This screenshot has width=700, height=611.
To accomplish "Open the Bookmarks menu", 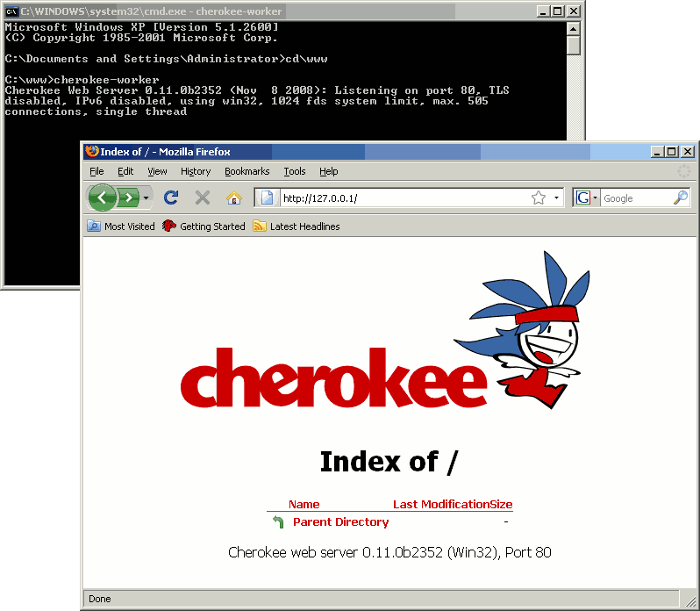I will (246, 171).
